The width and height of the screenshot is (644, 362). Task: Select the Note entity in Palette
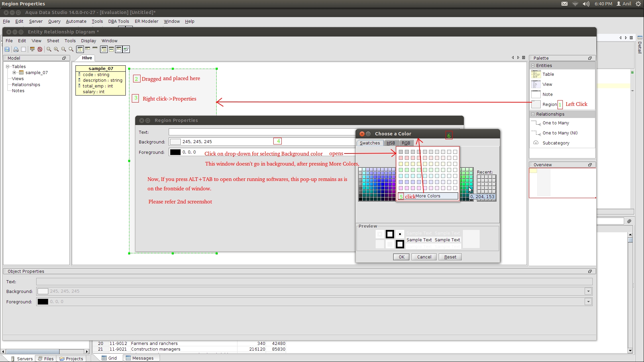click(547, 95)
